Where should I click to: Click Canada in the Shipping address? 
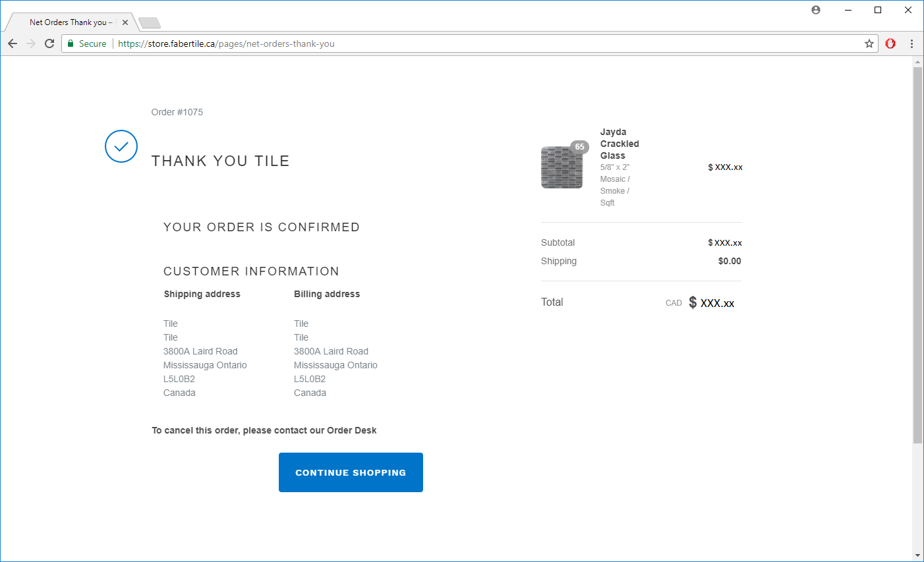(179, 393)
